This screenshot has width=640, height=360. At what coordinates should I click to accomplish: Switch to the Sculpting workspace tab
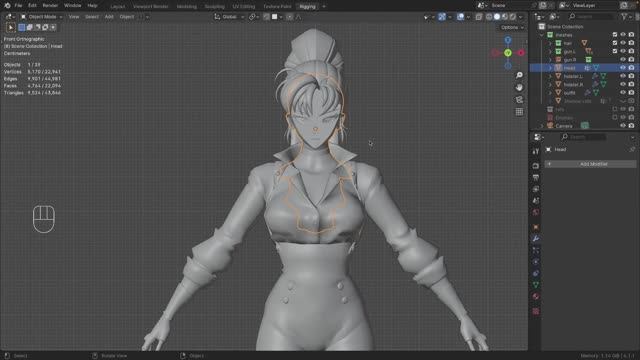[215, 7]
